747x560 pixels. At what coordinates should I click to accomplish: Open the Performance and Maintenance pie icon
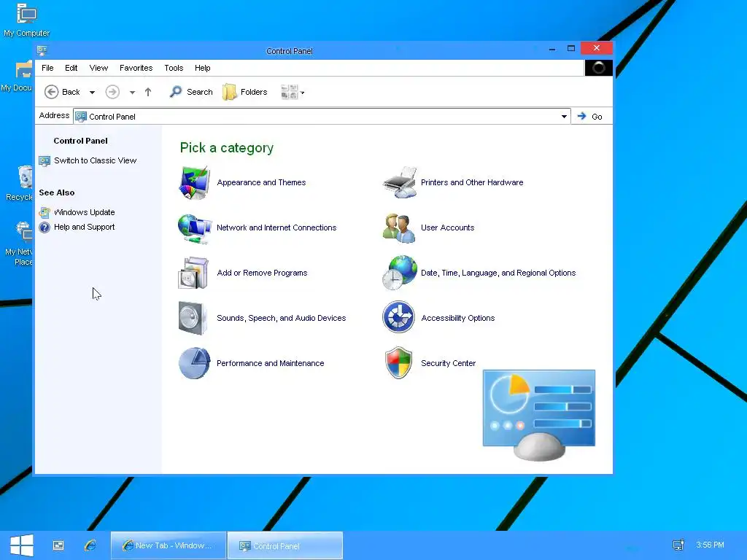[x=194, y=363]
